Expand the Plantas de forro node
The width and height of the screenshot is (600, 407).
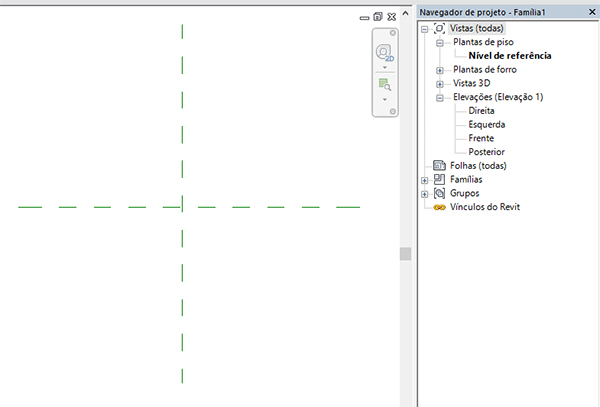[439, 70]
